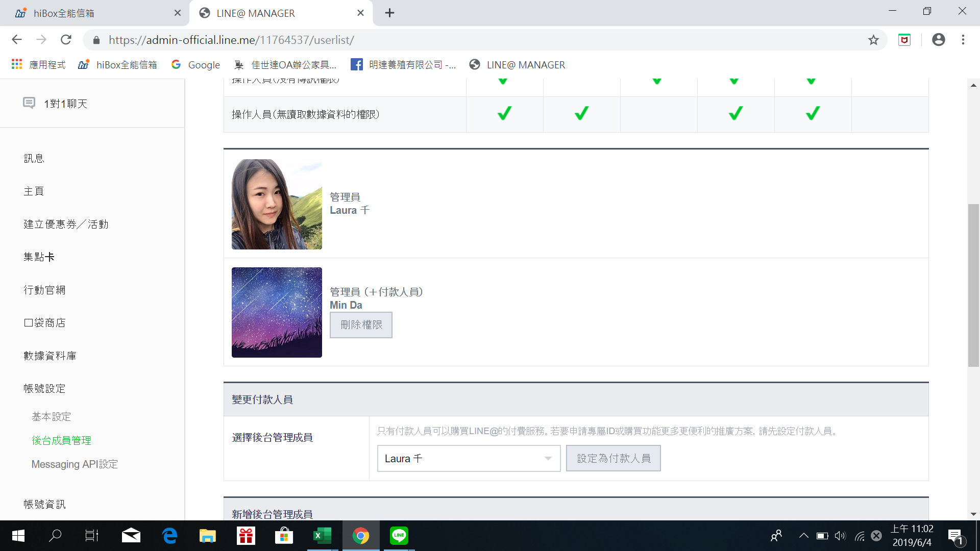Viewport: 980px width, 551px height.
Task: Show hidden system tray icons
Action: [803, 536]
